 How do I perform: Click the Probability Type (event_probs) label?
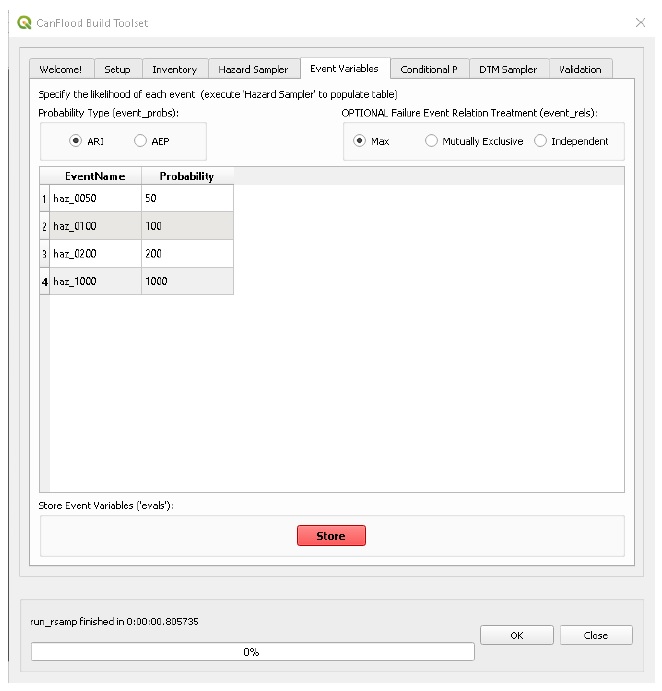pos(108,113)
